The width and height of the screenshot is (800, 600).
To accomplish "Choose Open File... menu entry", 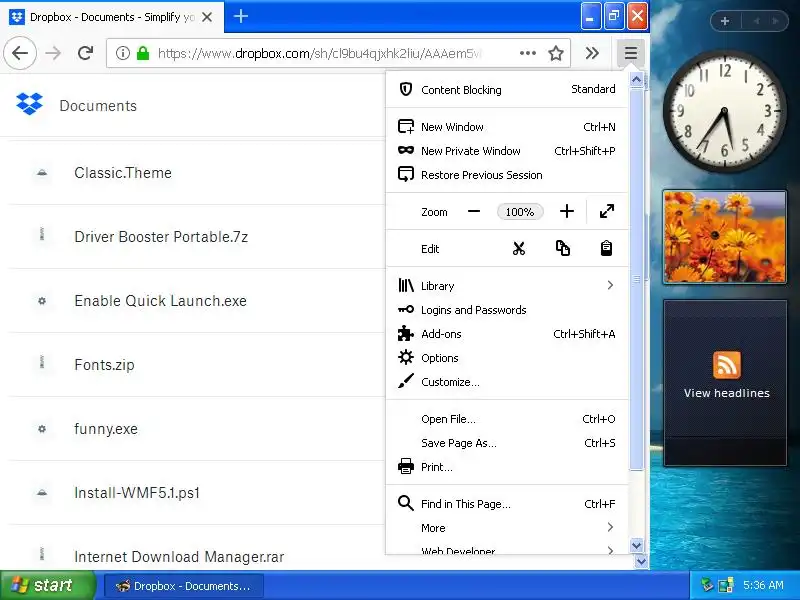I will pyautogui.click(x=507, y=419).
